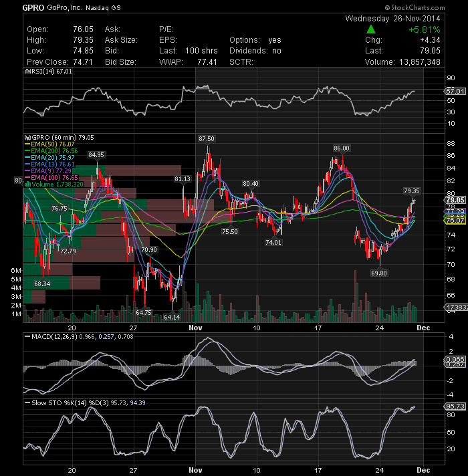Click the volume bars icon in legend
Screen dimensions: 468x476
tap(27, 185)
